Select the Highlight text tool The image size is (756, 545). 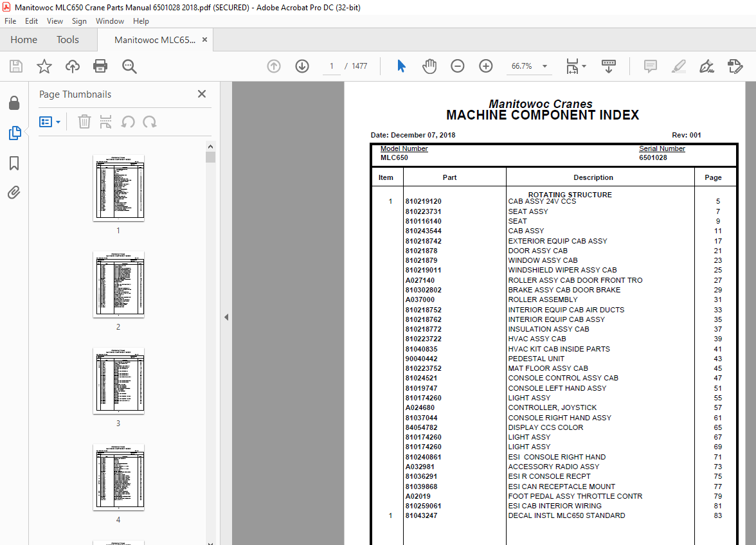point(679,66)
